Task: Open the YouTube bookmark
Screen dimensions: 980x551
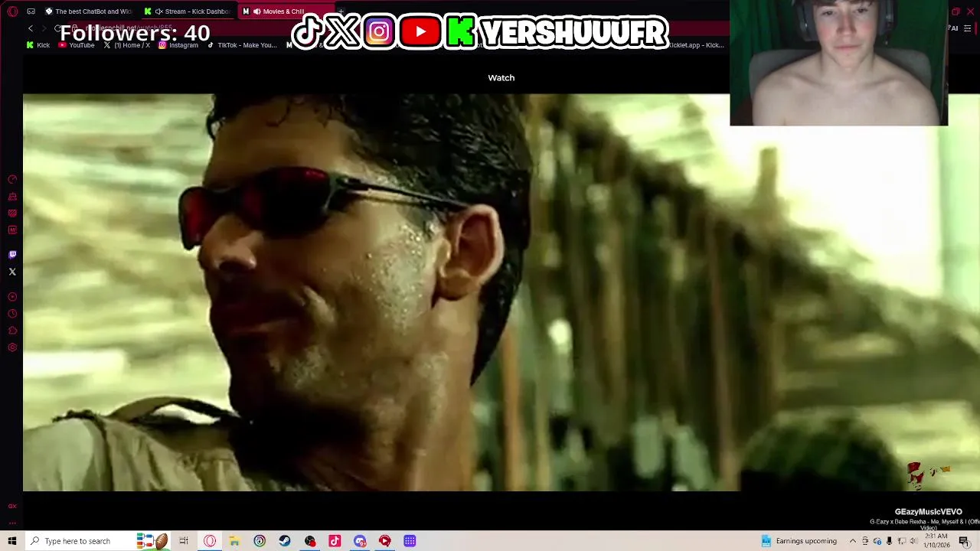Action: pos(77,45)
